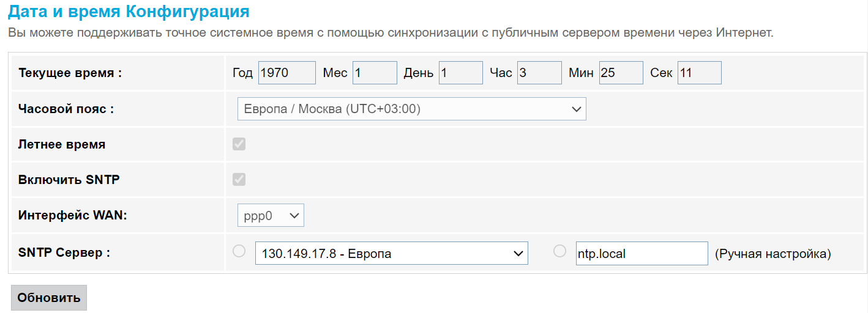Viewport: 868px width, 313px height.
Task: Select the radio button for the SNTP server list
Action: [x=239, y=251]
